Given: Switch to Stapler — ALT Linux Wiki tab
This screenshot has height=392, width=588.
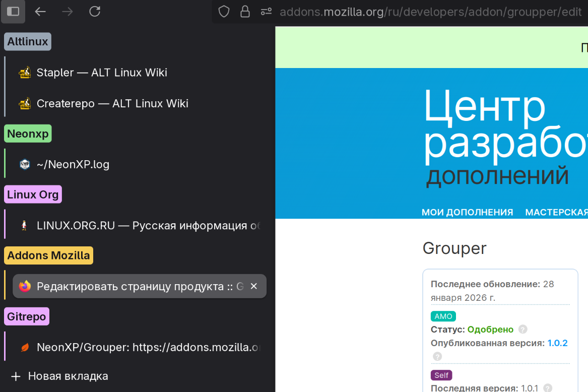Looking at the screenshot, I should tap(102, 73).
